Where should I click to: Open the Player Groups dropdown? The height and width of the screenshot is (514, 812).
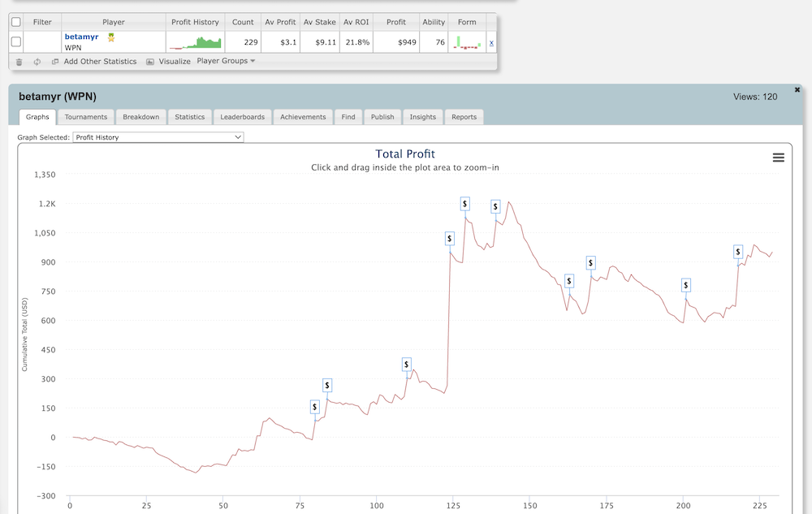[227, 62]
